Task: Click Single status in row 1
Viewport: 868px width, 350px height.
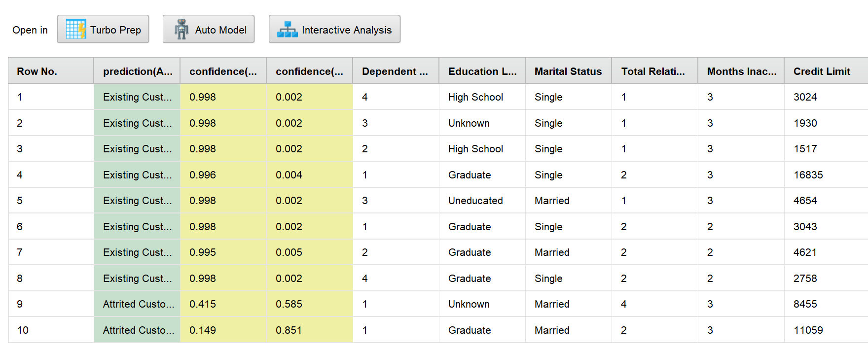Action: coord(569,97)
